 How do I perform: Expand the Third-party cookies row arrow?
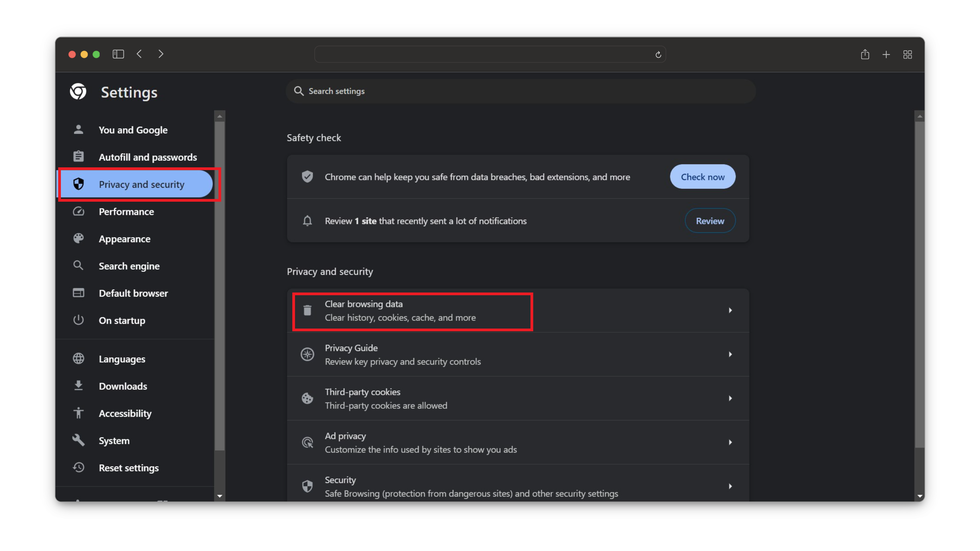tap(730, 398)
